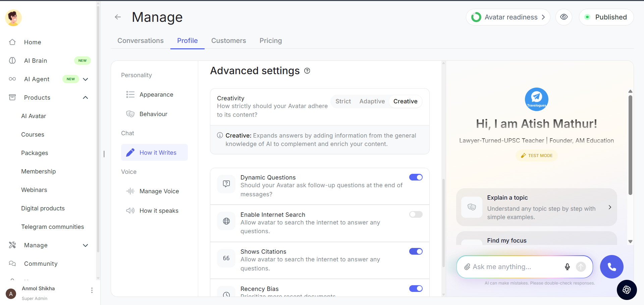The width and height of the screenshot is (644, 305).
Task: Open the three-dot menu beside Anmol Shikha
Action: click(x=92, y=290)
